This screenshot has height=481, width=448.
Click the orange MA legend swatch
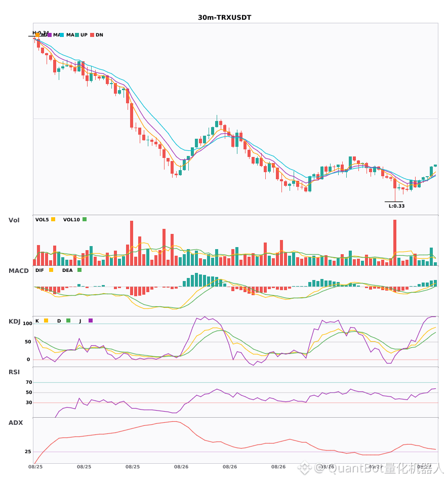tap(37, 35)
